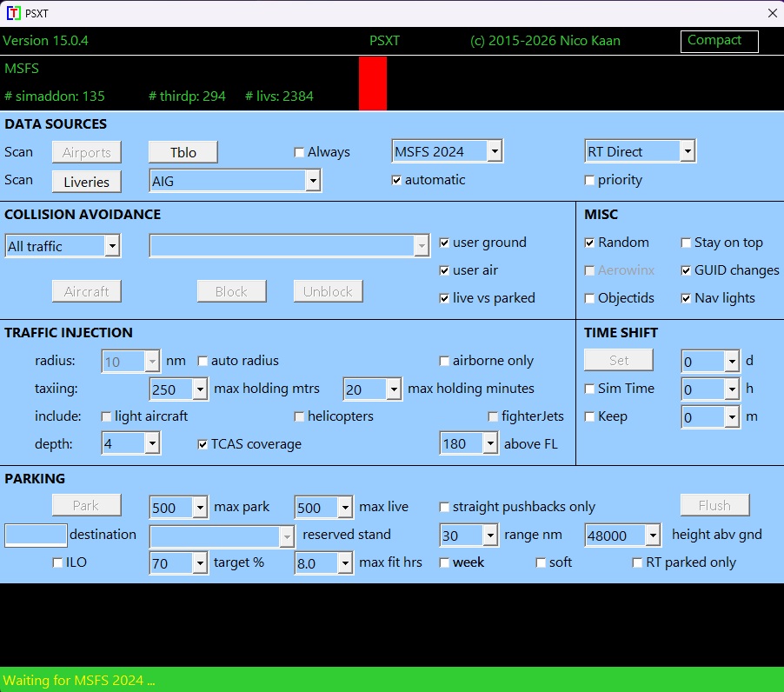Click the '# livs: 2384' counter text
The width and height of the screenshot is (784, 692).
(x=279, y=96)
